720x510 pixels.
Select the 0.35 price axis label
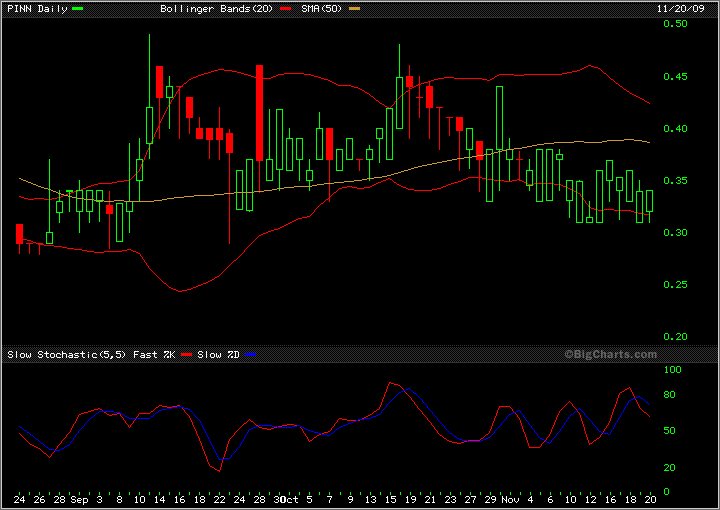click(x=675, y=181)
